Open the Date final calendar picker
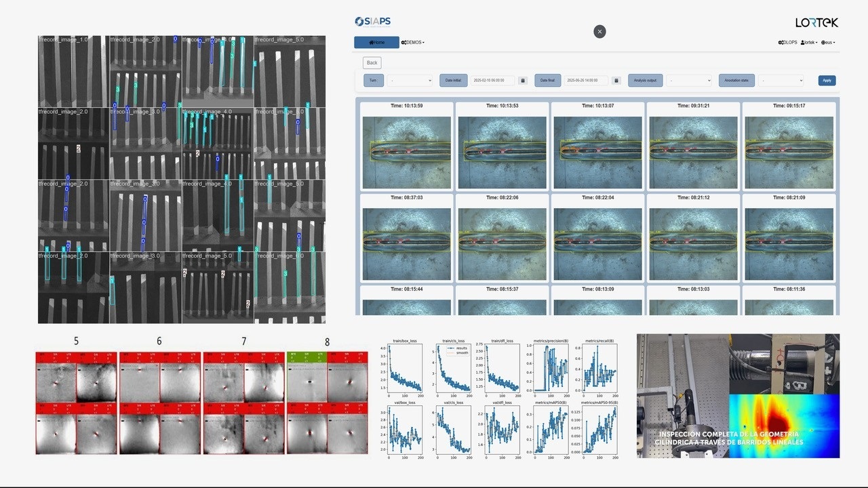 (616, 80)
